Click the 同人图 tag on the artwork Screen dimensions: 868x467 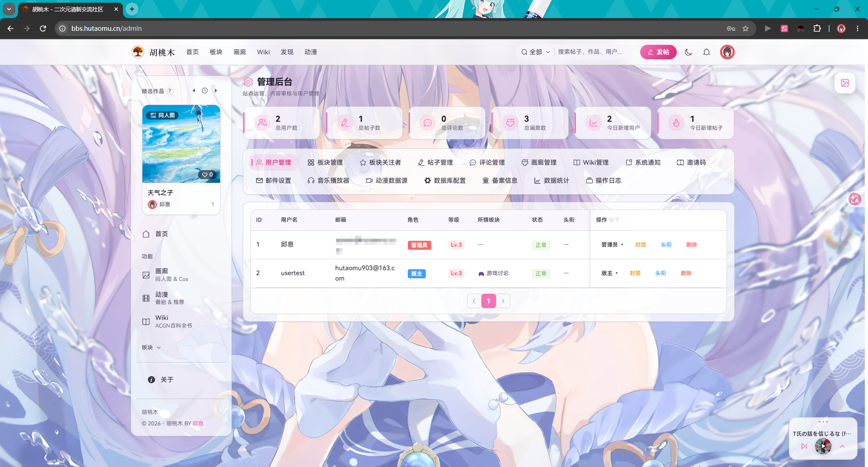point(163,115)
